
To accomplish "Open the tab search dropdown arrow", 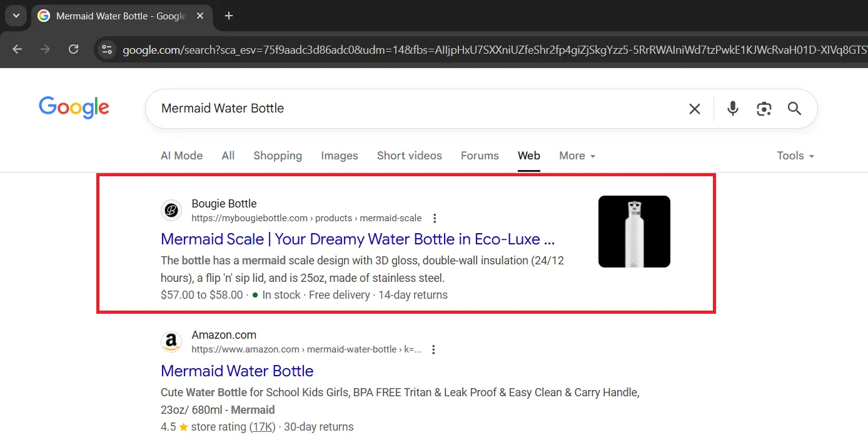I will (16, 16).
